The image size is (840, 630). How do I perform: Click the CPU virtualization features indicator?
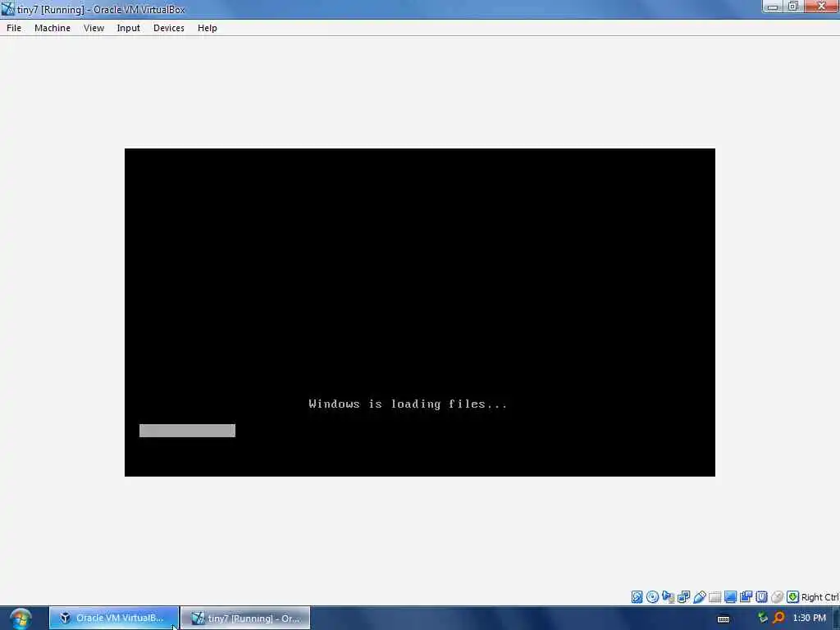(x=761, y=597)
